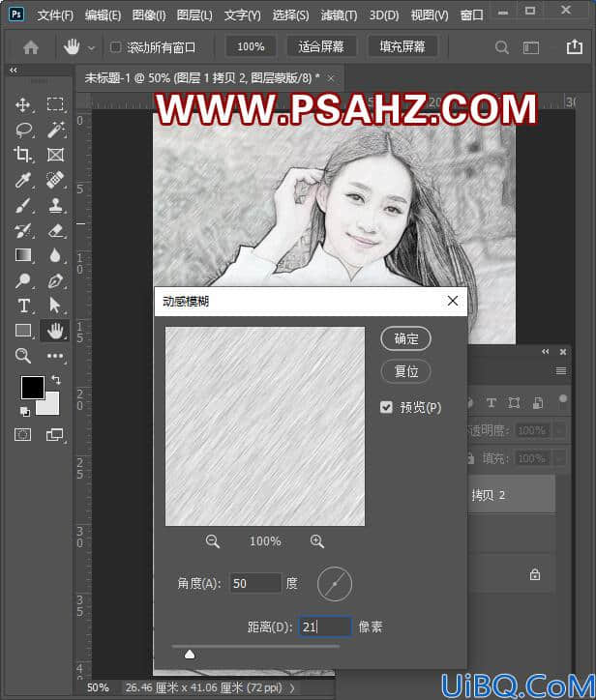
Task: Select the Zoom tool in toolbox
Action: click(x=23, y=356)
